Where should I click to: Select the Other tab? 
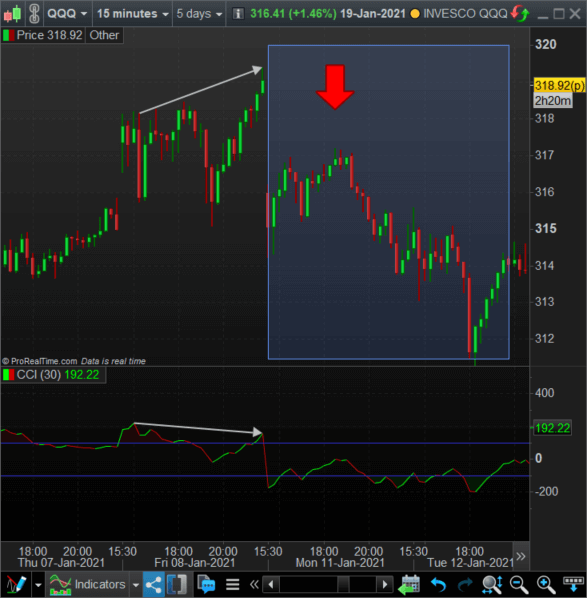tap(104, 35)
